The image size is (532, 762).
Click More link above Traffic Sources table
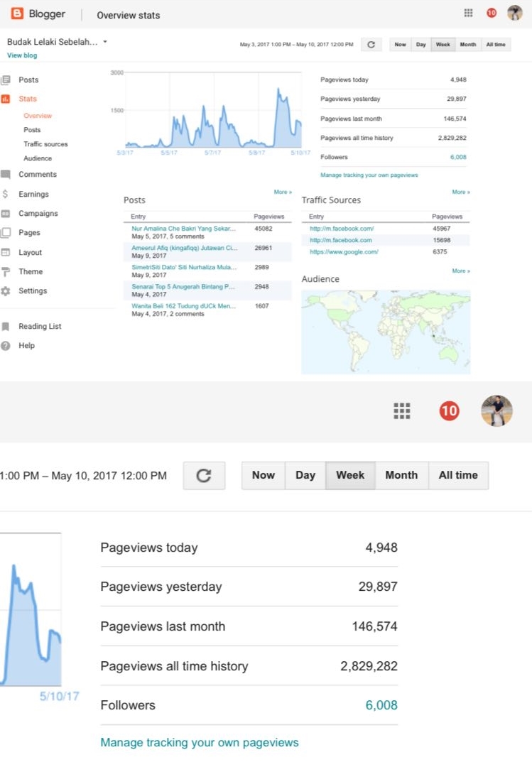[x=461, y=192]
